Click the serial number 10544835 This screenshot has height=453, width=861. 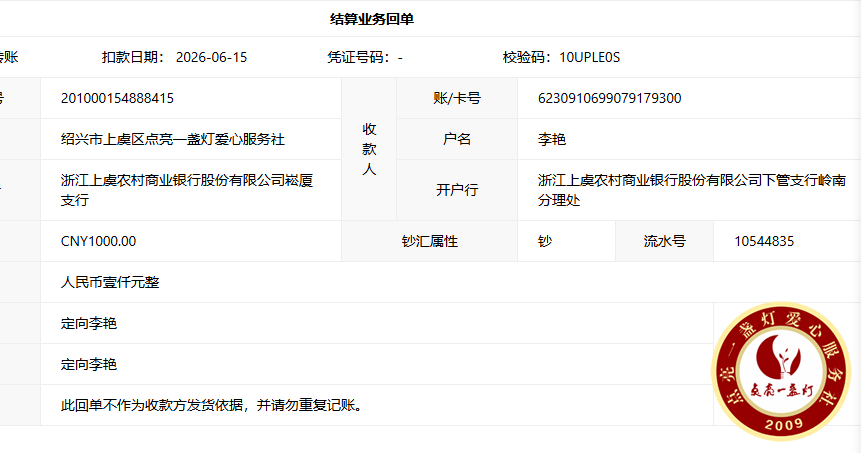tap(764, 241)
